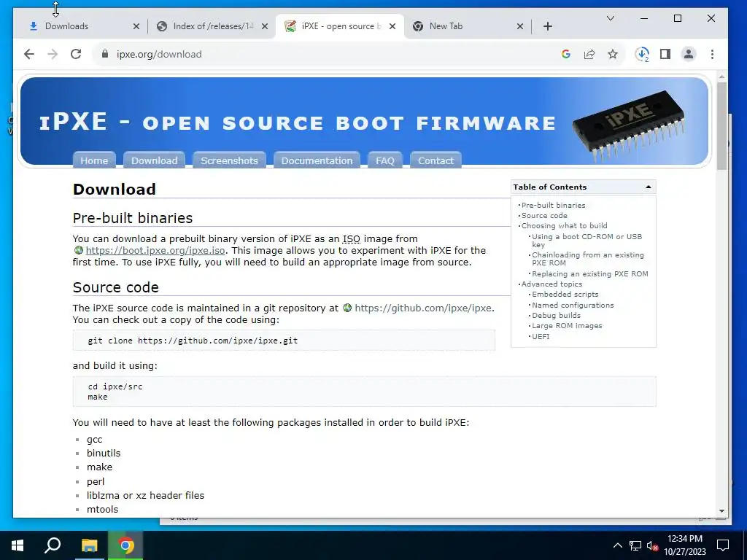The image size is (747, 560).
Task: Switch to Index of /releases tab
Action: 212,27
